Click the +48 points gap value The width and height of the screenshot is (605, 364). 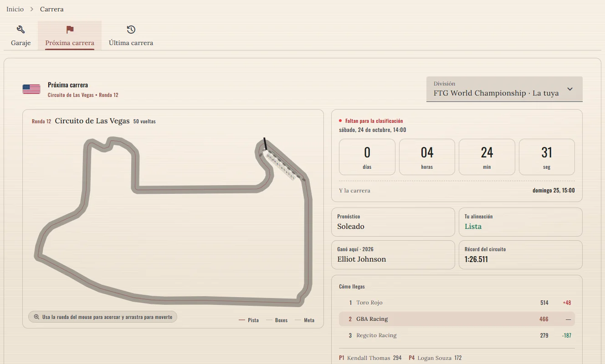[567, 303]
